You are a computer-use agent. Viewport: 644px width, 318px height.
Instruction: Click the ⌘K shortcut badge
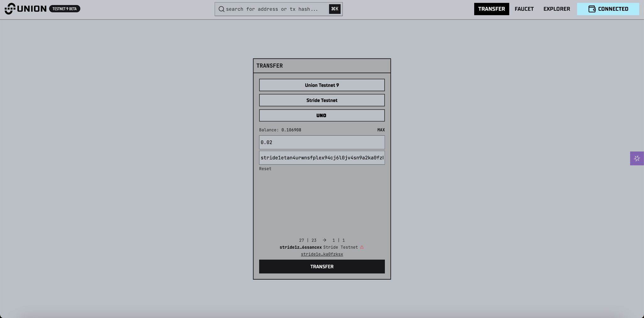(x=335, y=9)
